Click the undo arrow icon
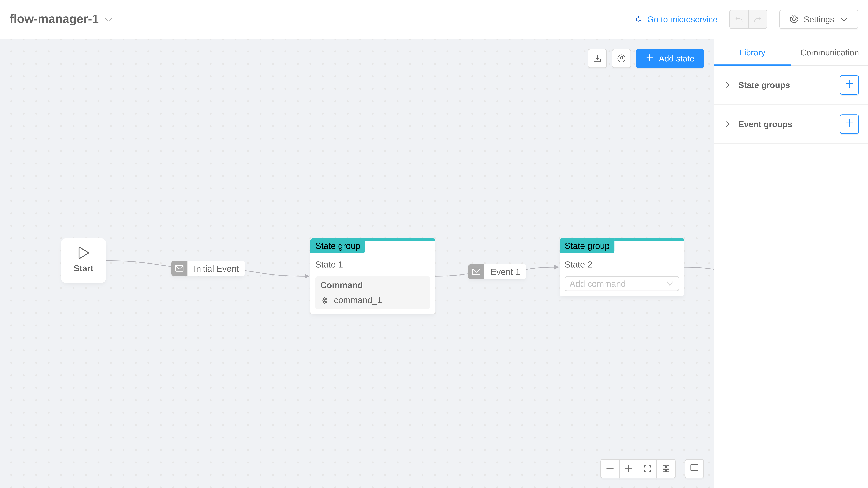868x488 pixels. click(739, 19)
